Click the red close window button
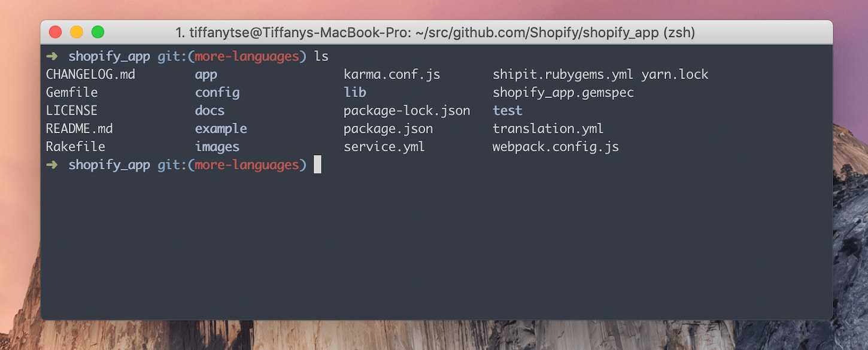 55,32
